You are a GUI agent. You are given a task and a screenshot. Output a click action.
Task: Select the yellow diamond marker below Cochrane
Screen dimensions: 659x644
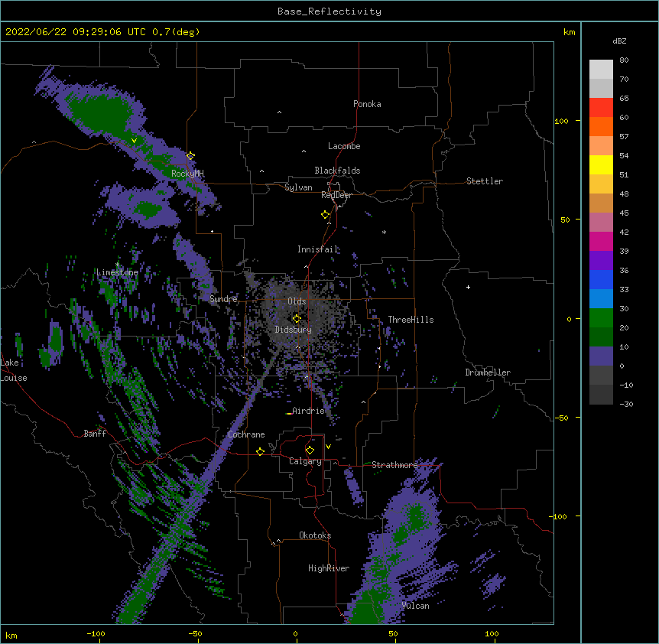260,451
